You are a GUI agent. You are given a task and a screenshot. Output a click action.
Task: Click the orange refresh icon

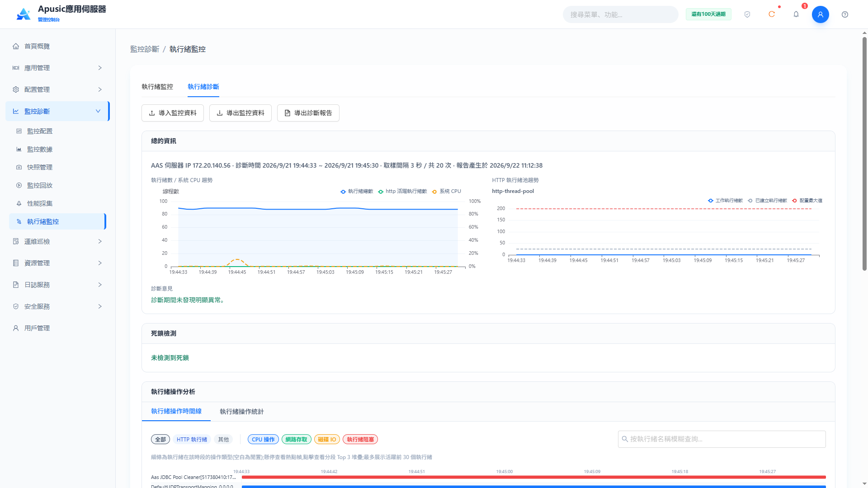coord(772,14)
